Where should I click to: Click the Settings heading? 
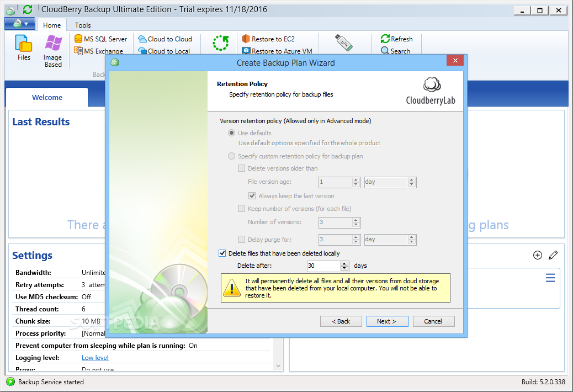click(x=32, y=256)
